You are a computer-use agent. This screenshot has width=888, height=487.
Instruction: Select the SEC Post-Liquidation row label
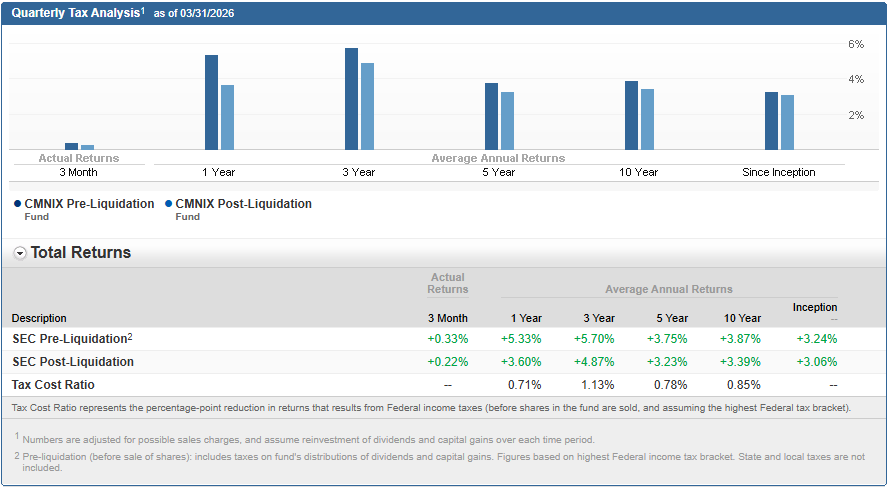click(x=73, y=362)
